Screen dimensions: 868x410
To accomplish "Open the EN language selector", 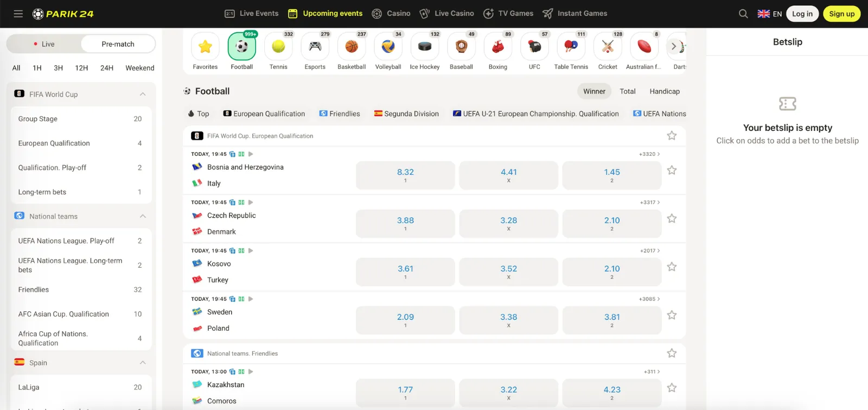I will point(769,14).
